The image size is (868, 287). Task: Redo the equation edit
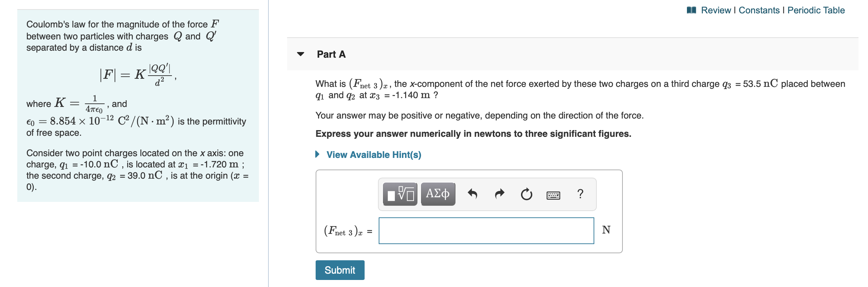pyautogui.click(x=499, y=194)
